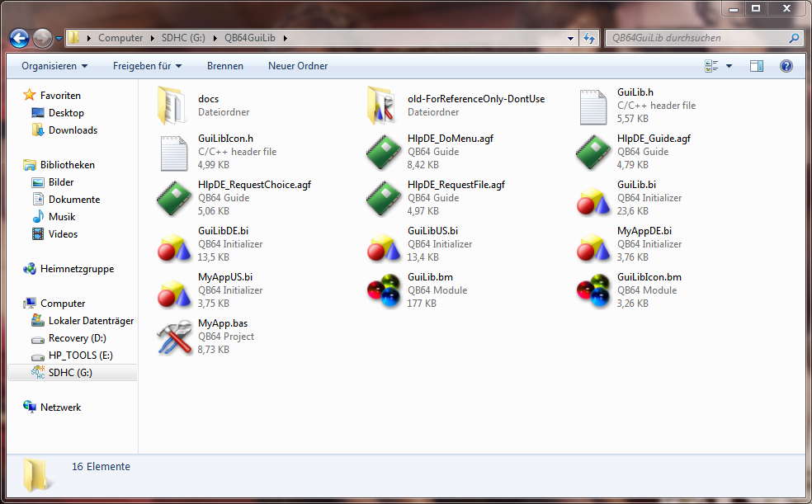Select the HlpDE_RequestChoice.agf guide icon

pos(174,198)
